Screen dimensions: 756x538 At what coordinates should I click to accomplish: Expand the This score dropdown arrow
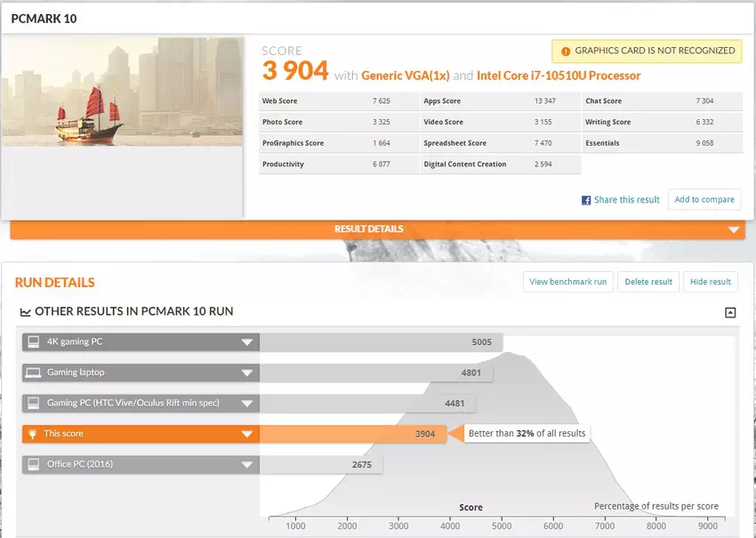pyautogui.click(x=246, y=434)
